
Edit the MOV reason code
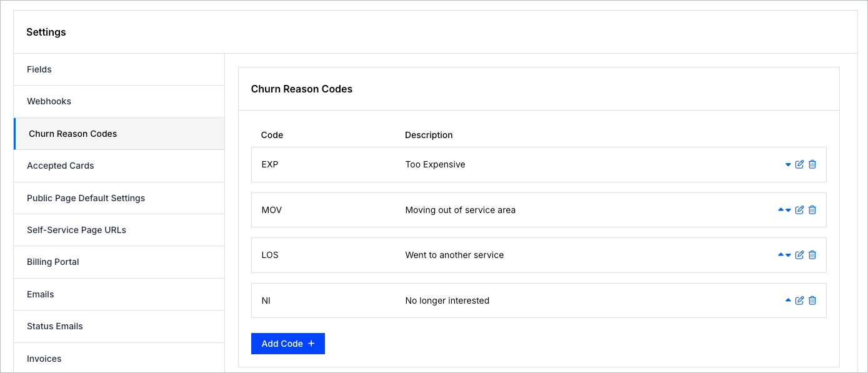click(x=799, y=210)
